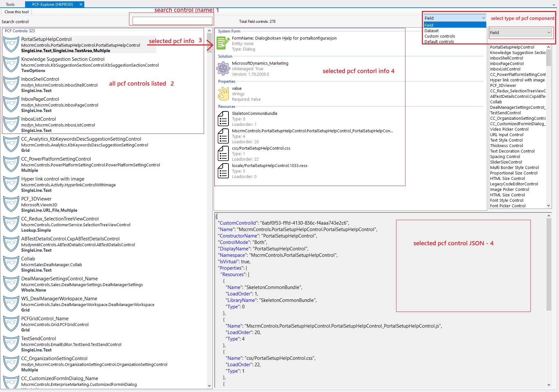Viewport: 559px width, 392px height.
Task: Click JSON panel scrollbar down arrow
Action: (549, 385)
